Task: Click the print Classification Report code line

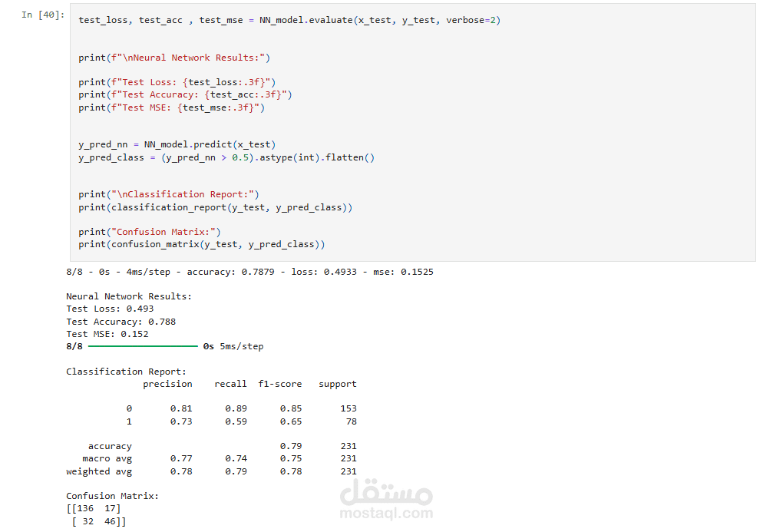Action: (169, 194)
